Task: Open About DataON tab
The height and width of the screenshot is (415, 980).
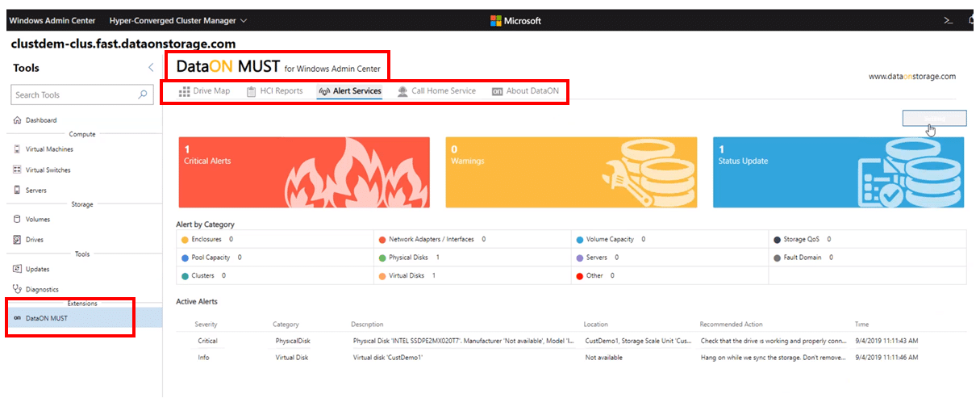Action: coord(525,91)
